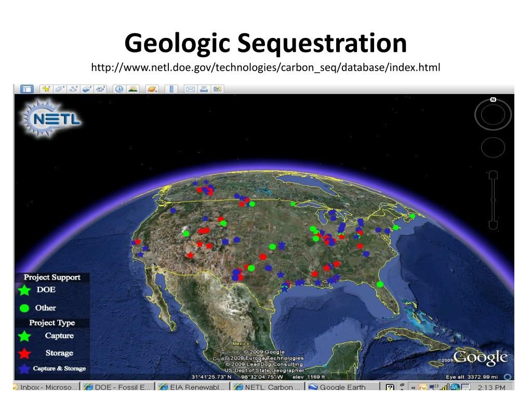This screenshot has width=532, height=399.
Task: Click the volume speaker tray icon
Action: click(434, 387)
